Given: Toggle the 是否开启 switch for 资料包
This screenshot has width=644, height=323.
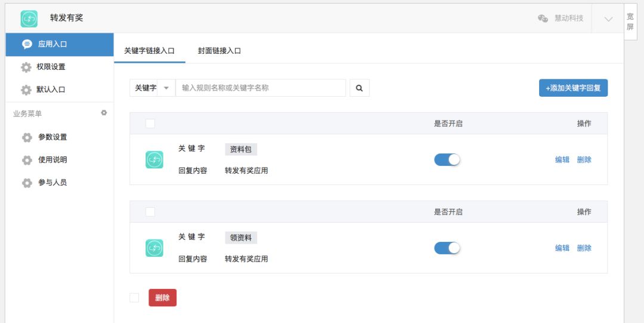Looking at the screenshot, I should click(x=447, y=159).
